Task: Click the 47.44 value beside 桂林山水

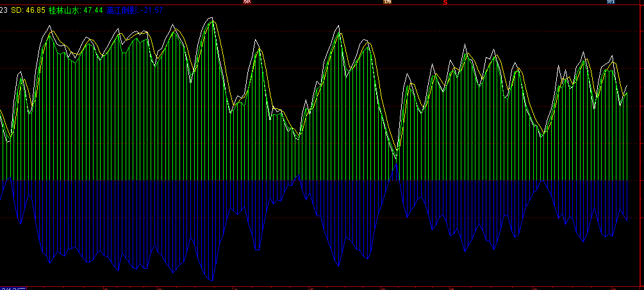Action: [93, 11]
